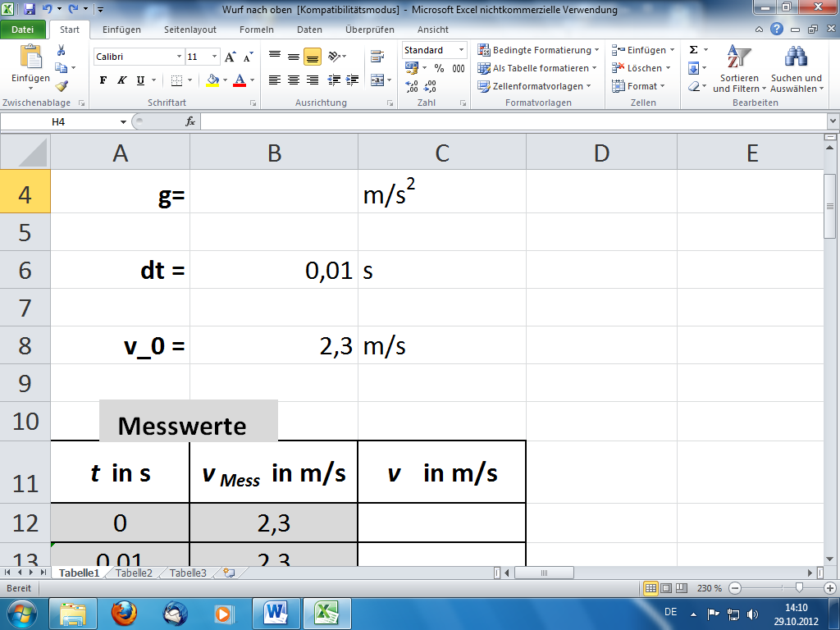Screen dimensions: 840x630
Task: Click the Datei file button
Action: pyautogui.click(x=22, y=30)
